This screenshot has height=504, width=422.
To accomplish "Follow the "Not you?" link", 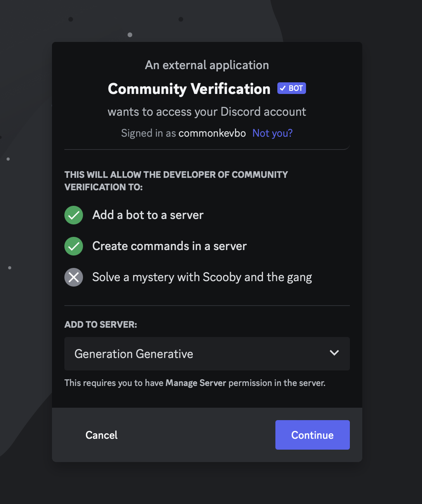I will (x=272, y=133).
